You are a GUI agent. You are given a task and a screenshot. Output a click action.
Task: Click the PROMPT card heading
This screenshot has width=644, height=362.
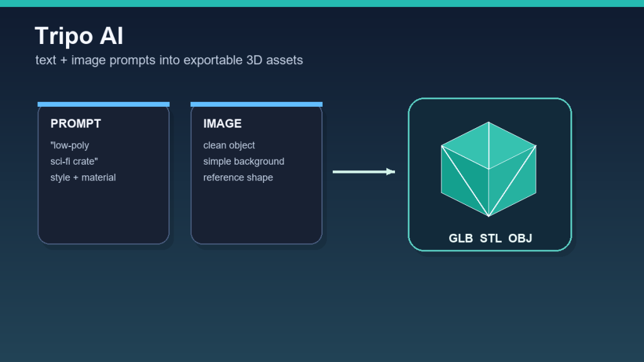(x=75, y=124)
